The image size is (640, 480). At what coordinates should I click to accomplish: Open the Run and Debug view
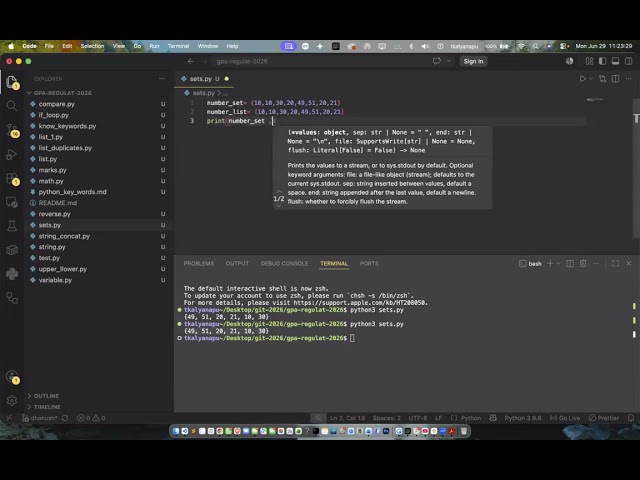click(12, 154)
